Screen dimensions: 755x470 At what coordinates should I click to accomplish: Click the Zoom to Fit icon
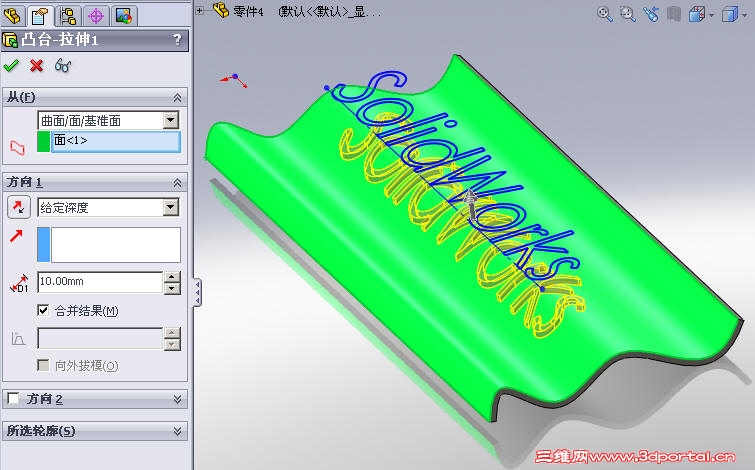(x=604, y=14)
